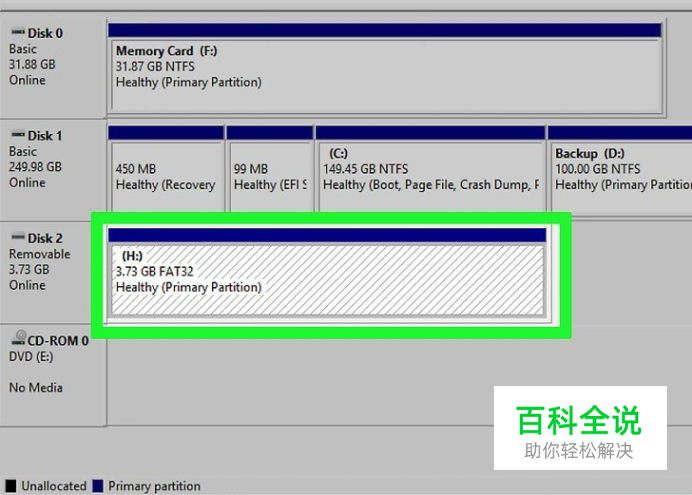Click the DVD (E:) drive text
This screenshot has width=692, height=495.
tap(31, 356)
